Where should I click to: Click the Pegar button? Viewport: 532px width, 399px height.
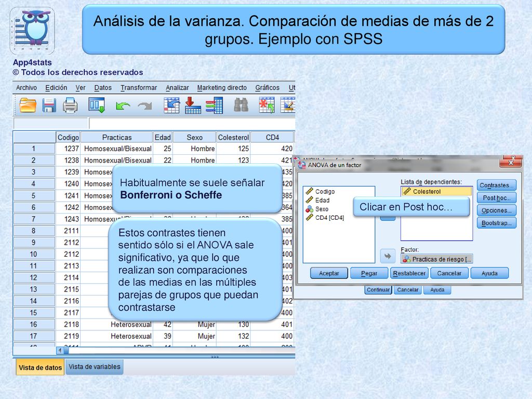click(x=369, y=273)
